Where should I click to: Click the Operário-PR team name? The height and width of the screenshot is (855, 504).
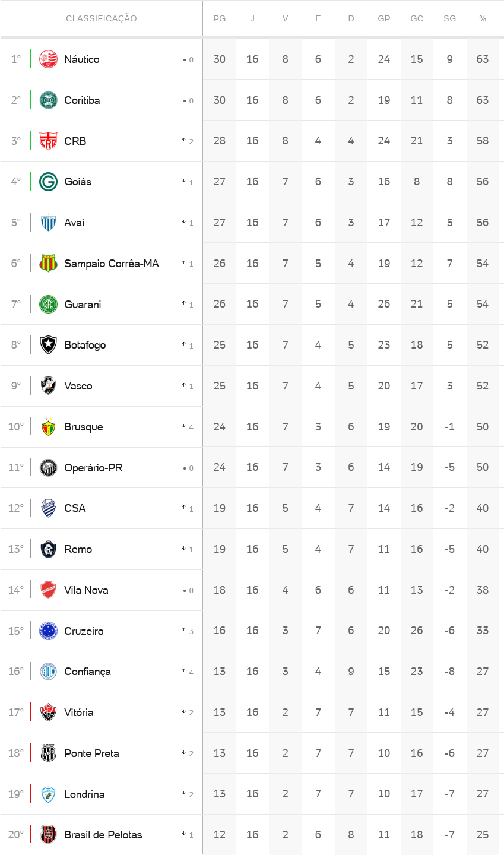click(x=93, y=468)
